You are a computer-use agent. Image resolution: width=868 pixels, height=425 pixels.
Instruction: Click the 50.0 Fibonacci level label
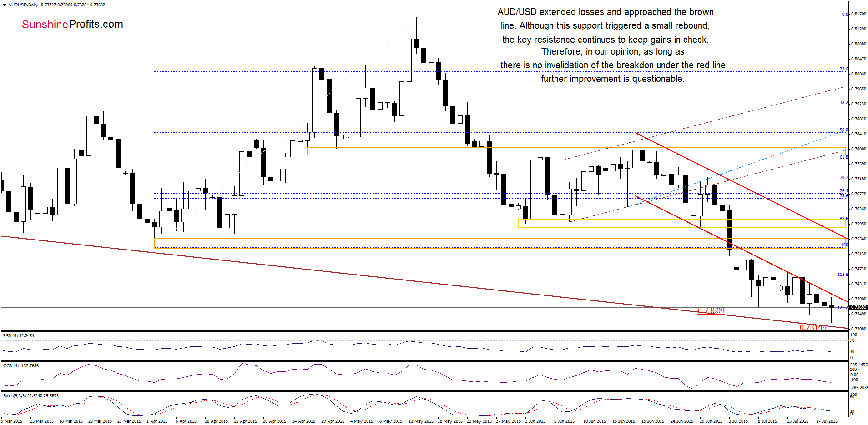pos(844,130)
